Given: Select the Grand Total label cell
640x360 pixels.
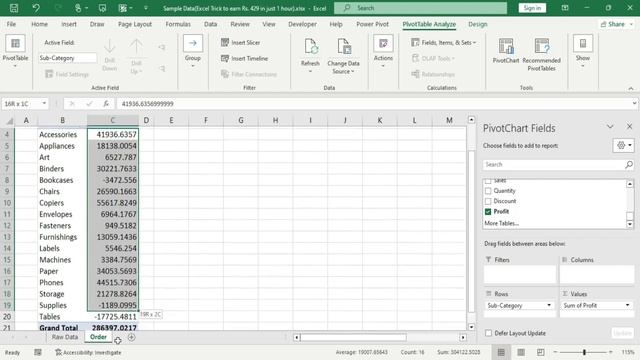Looking at the screenshot, I should pyautogui.click(x=62, y=327).
